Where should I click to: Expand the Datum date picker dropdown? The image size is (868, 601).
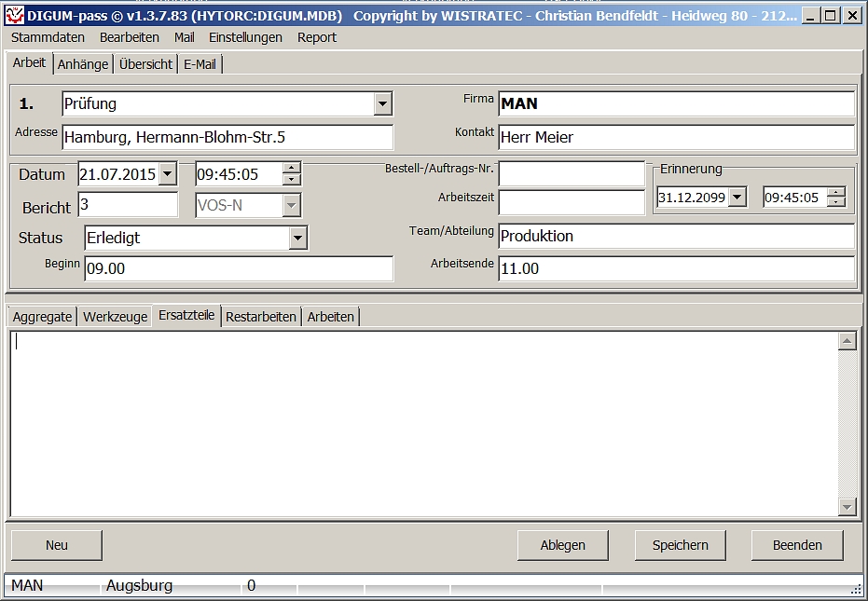point(167,173)
